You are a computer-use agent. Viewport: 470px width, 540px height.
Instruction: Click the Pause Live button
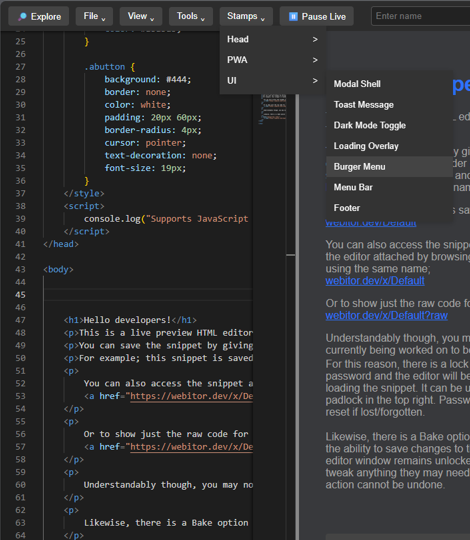pyautogui.click(x=316, y=16)
